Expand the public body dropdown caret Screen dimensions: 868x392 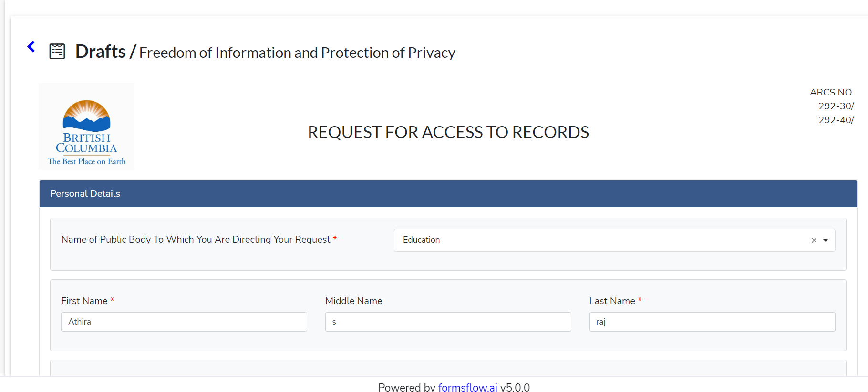[x=826, y=240]
